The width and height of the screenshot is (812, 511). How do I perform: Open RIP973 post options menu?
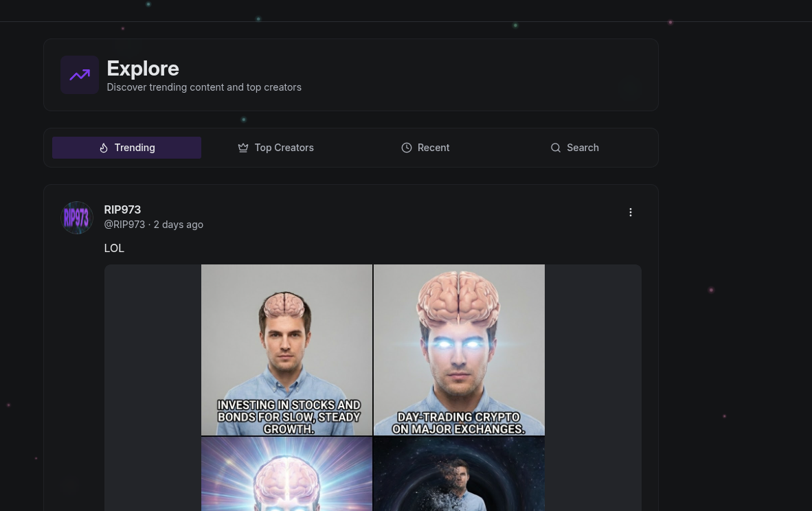pyautogui.click(x=630, y=212)
